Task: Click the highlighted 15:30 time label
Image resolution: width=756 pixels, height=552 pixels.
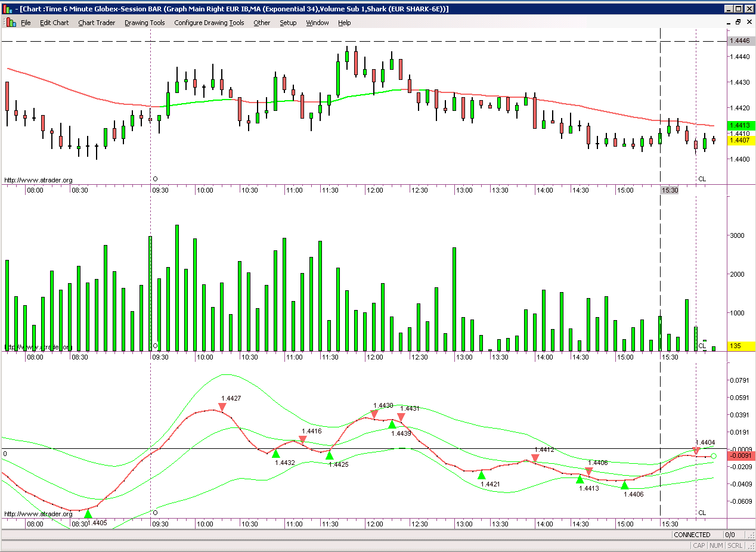Action: click(670, 190)
